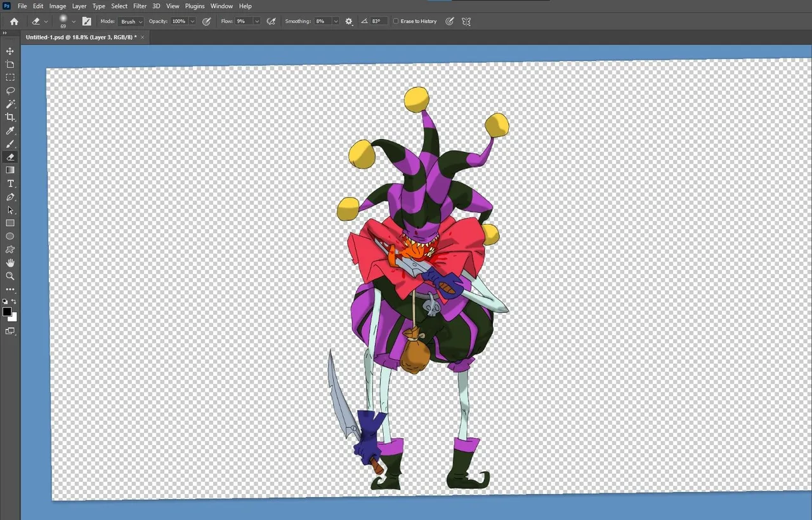Click the Opacity 100% value field

pos(179,21)
